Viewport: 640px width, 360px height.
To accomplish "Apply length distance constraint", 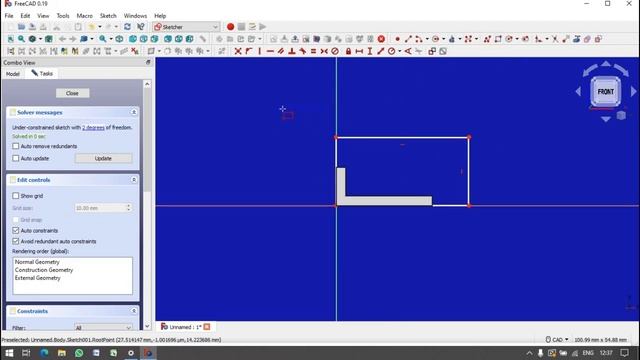I will 380,51.
